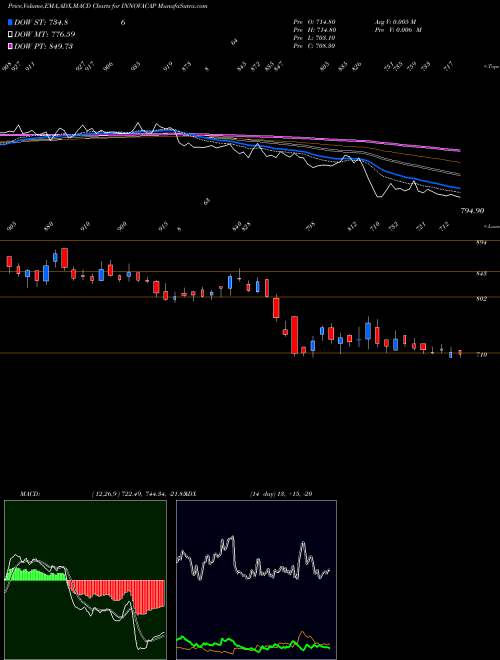Click the orange 802 horizontal support line

pyautogui.click(x=250, y=297)
